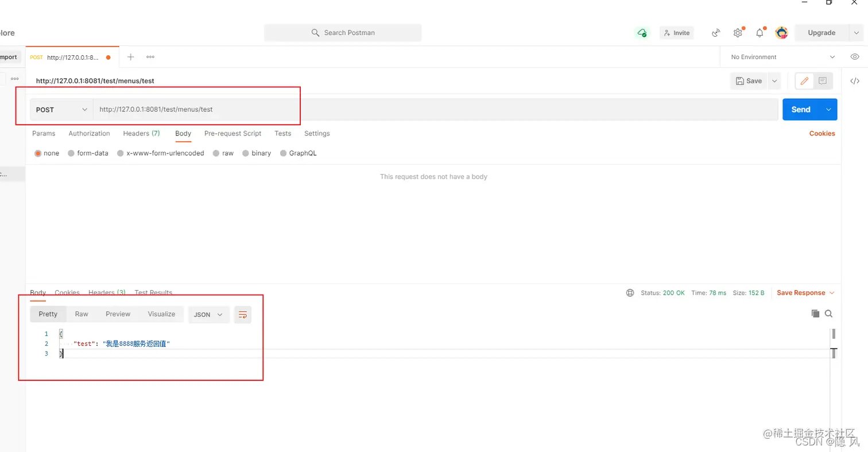The image size is (868, 452).
Task: Open the Test Results tab
Action: click(153, 293)
